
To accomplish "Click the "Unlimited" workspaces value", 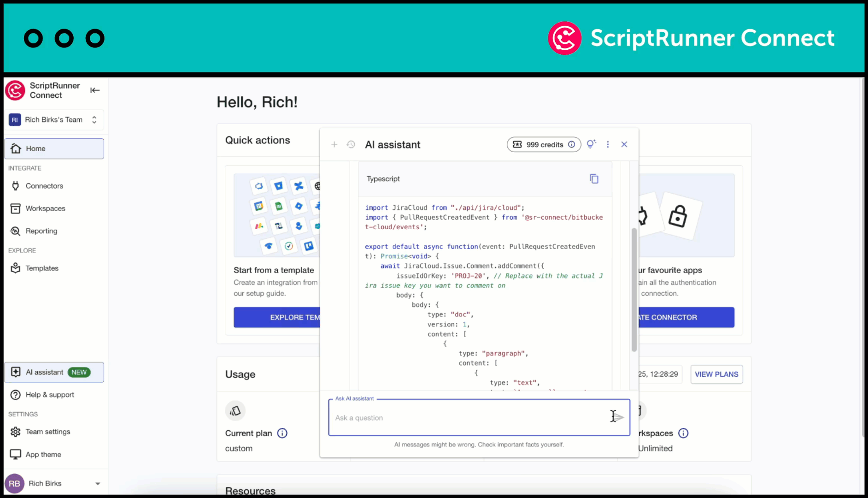I will [655, 448].
